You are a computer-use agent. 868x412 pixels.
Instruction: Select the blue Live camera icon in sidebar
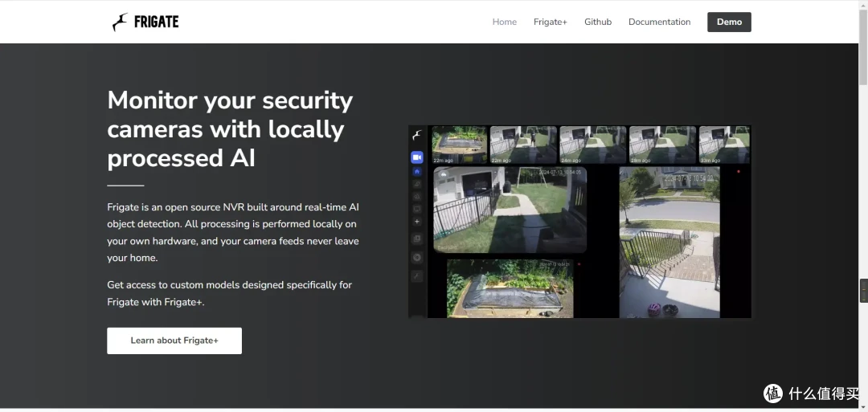(x=417, y=157)
